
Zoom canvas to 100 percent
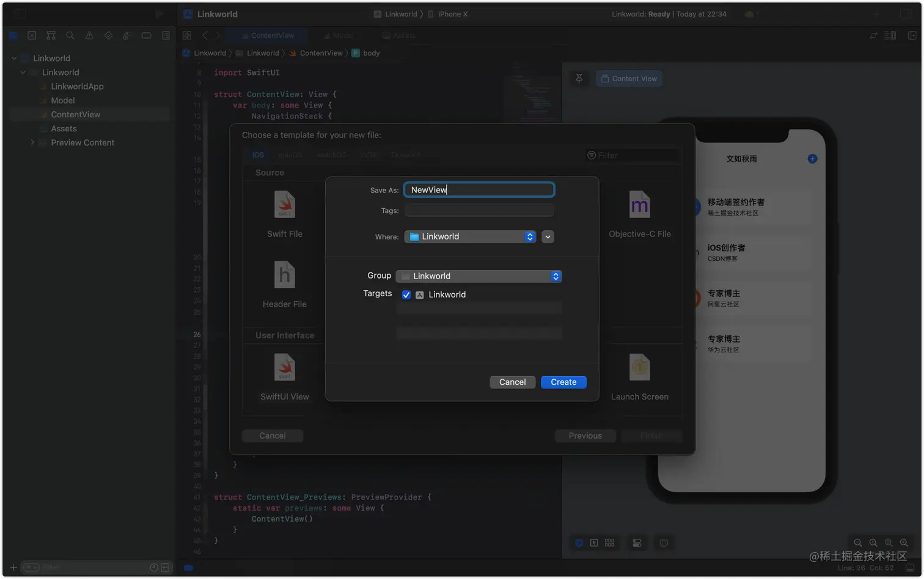873,543
